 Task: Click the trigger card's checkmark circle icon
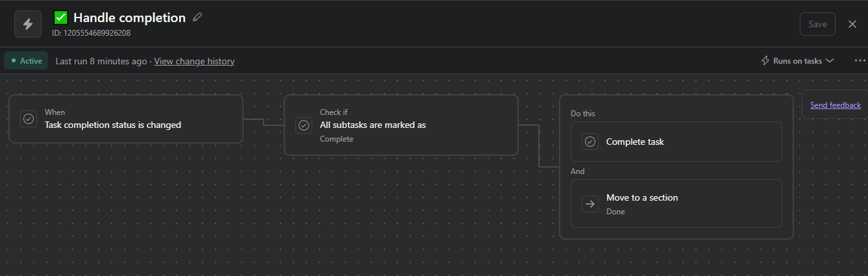(x=29, y=119)
